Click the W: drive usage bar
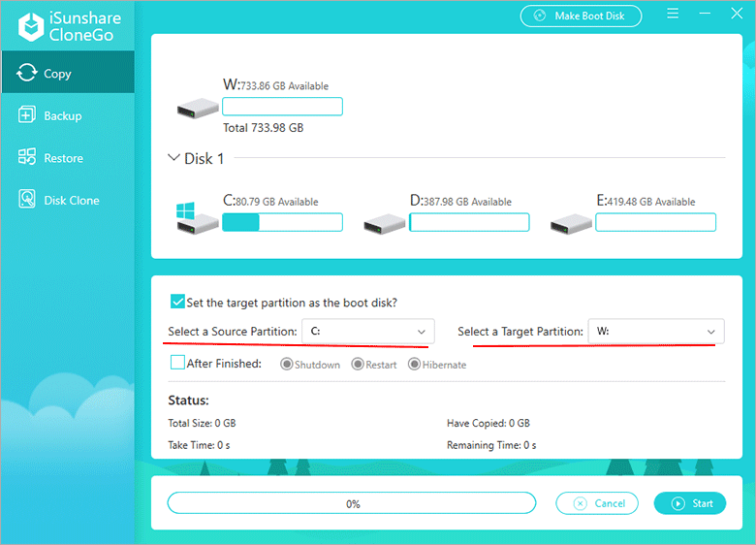 (283, 107)
